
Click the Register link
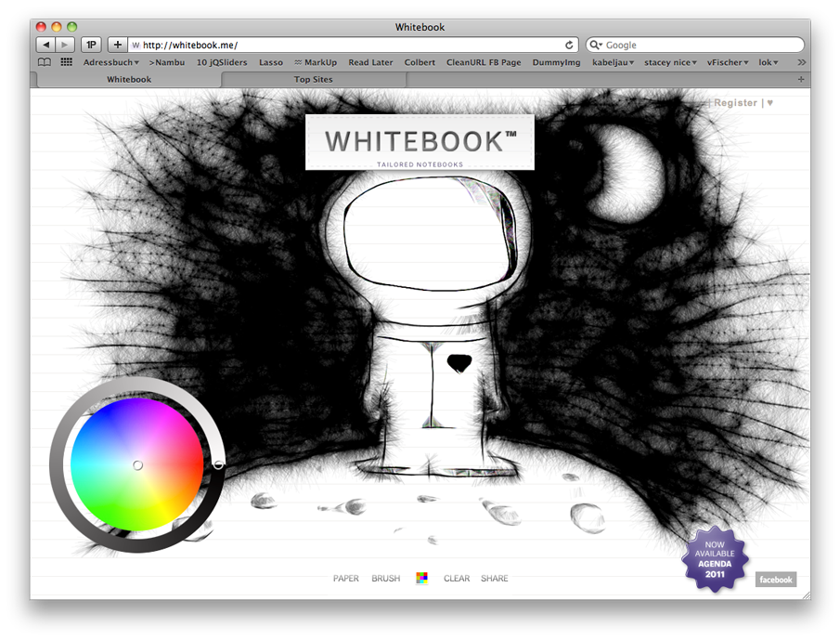coord(736,102)
